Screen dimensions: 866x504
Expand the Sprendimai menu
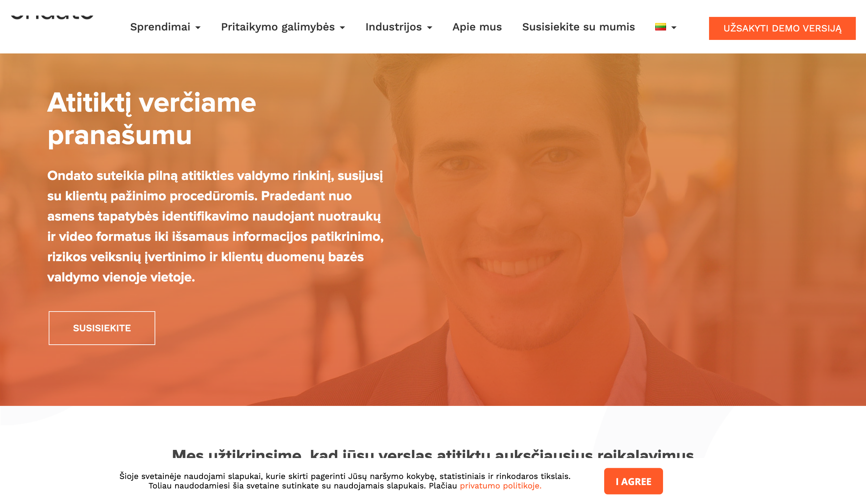[165, 27]
